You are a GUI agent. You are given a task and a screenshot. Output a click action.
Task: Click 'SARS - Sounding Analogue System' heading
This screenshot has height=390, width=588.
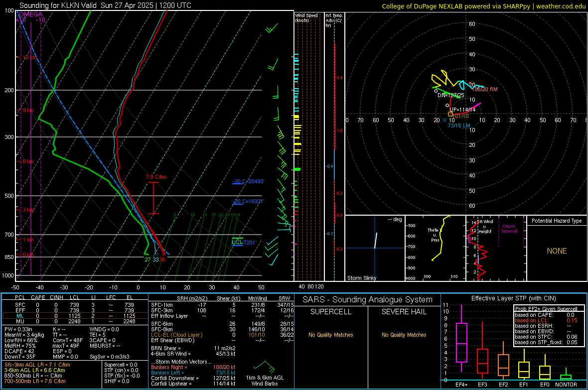pyautogui.click(x=367, y=300)
